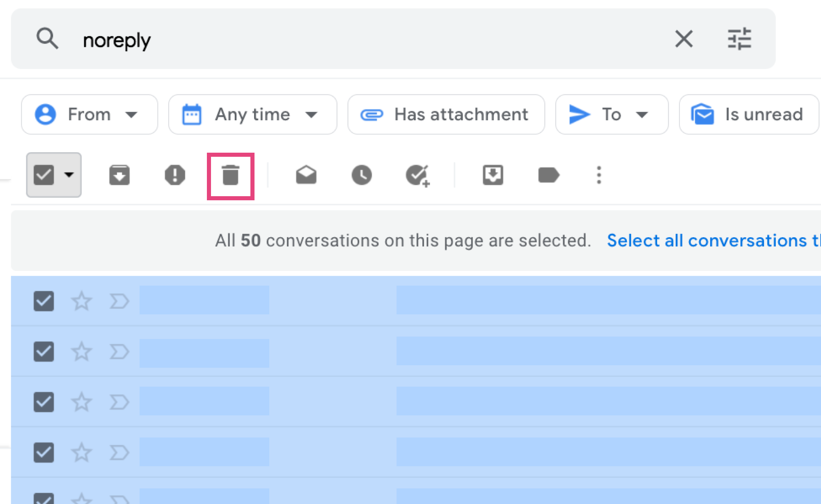Open the Labels icon
821x504 pixels.
548,175
